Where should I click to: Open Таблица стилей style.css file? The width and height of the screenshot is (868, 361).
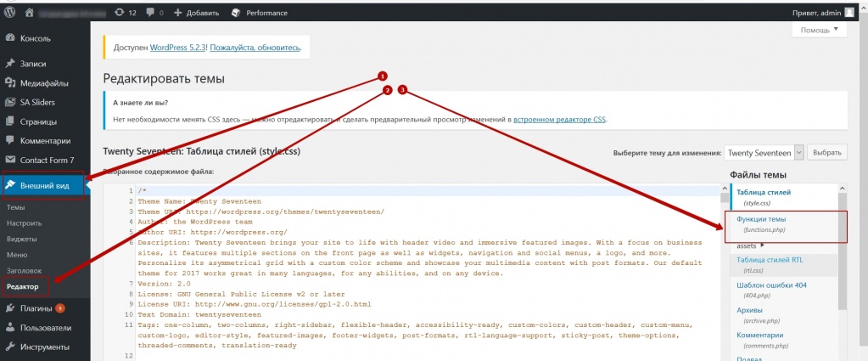point(764,197)
